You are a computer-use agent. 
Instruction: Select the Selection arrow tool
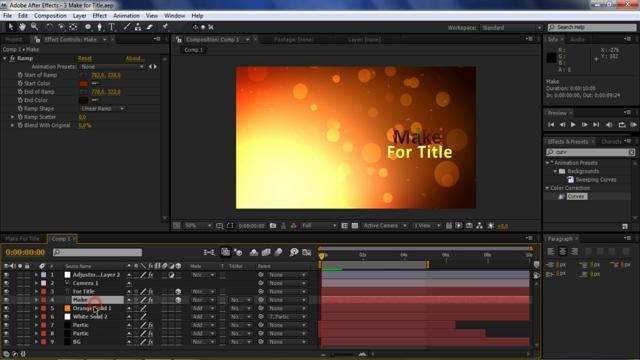(11, 27)
